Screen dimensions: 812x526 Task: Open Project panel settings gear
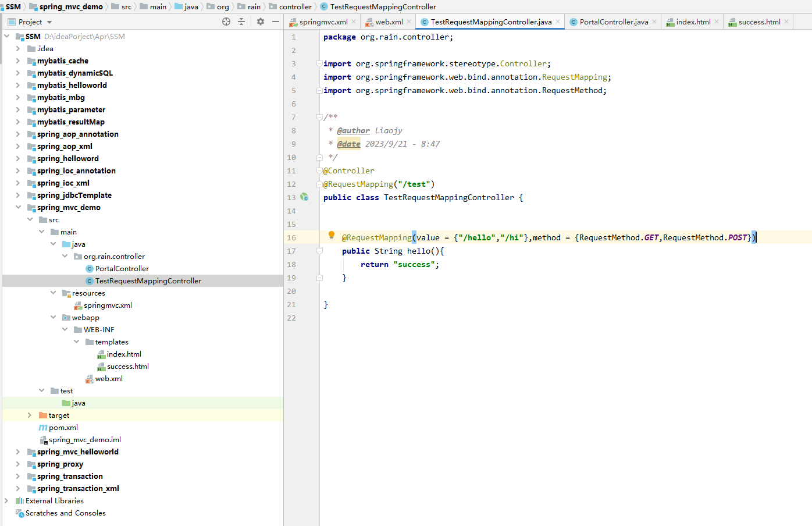[x=261, y=22]
